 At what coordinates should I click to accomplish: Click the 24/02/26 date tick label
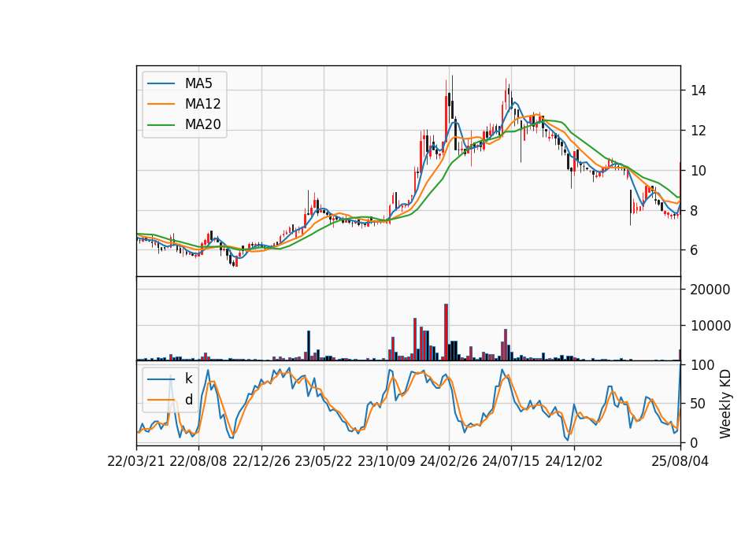click(448, 461)
